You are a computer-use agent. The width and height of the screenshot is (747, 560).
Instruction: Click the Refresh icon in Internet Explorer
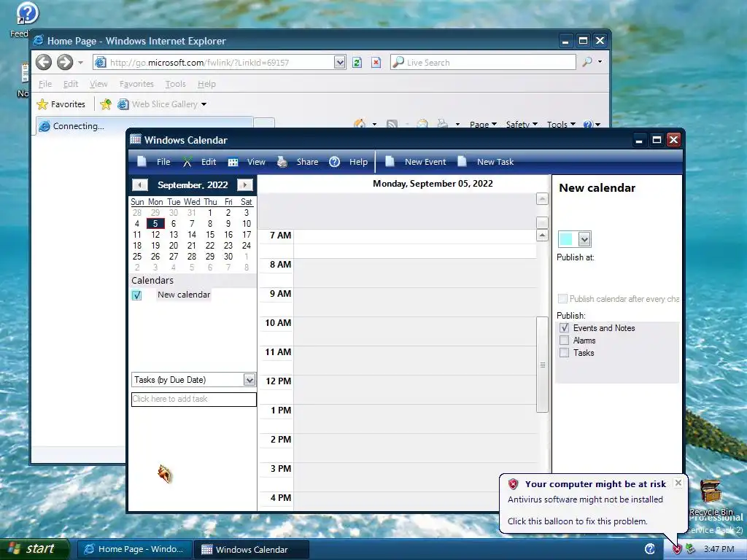coord(357,63)
